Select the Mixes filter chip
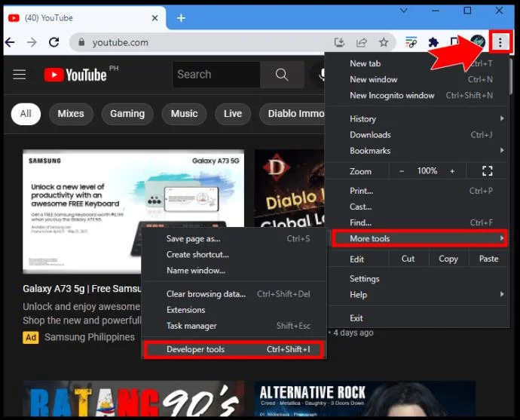 (71, 114)
